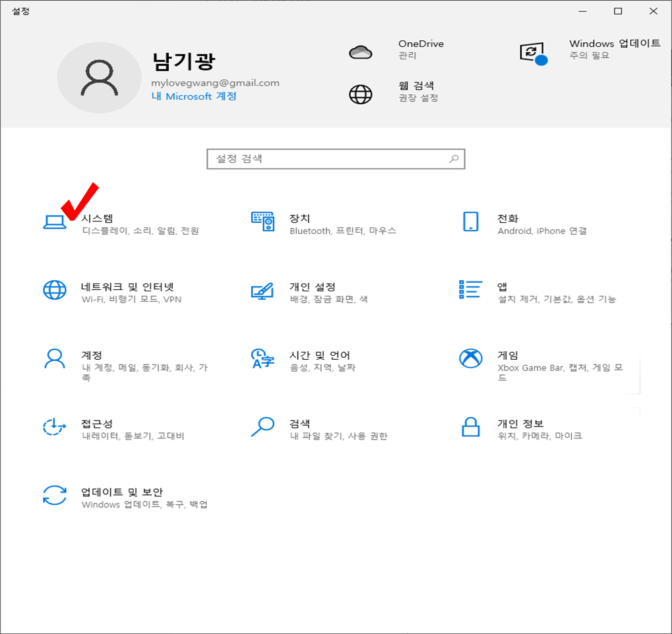The image size is (672, 634).
Task: Click the OneDrive cloud icon
Action: coord(361,52)
